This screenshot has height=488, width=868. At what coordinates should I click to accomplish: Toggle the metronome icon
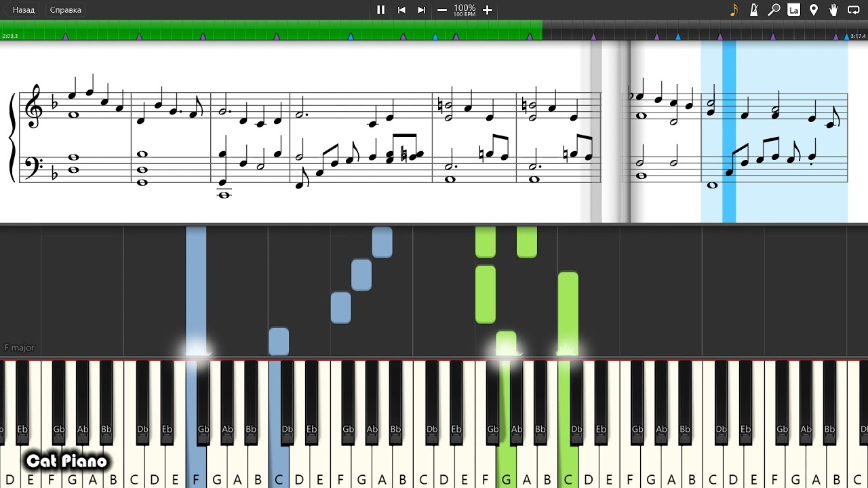754,10
